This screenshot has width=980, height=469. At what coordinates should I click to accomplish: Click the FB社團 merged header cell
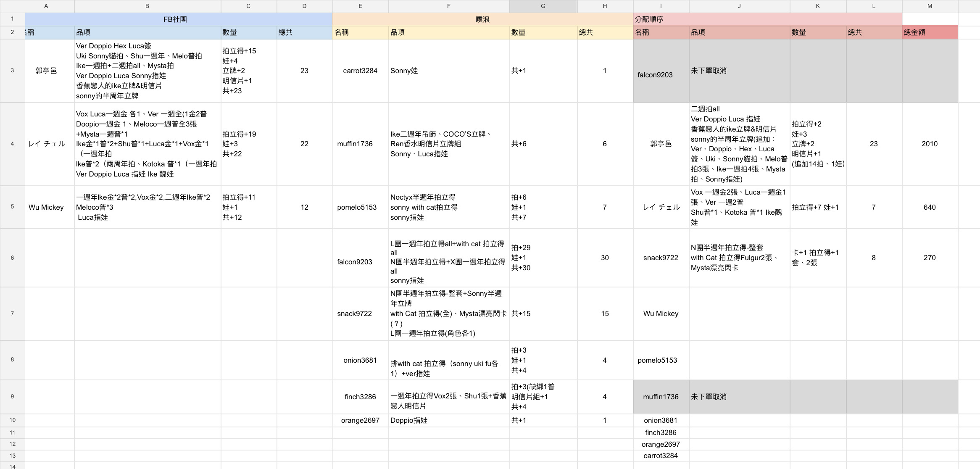pyautogui.click(x=179, y=19)
